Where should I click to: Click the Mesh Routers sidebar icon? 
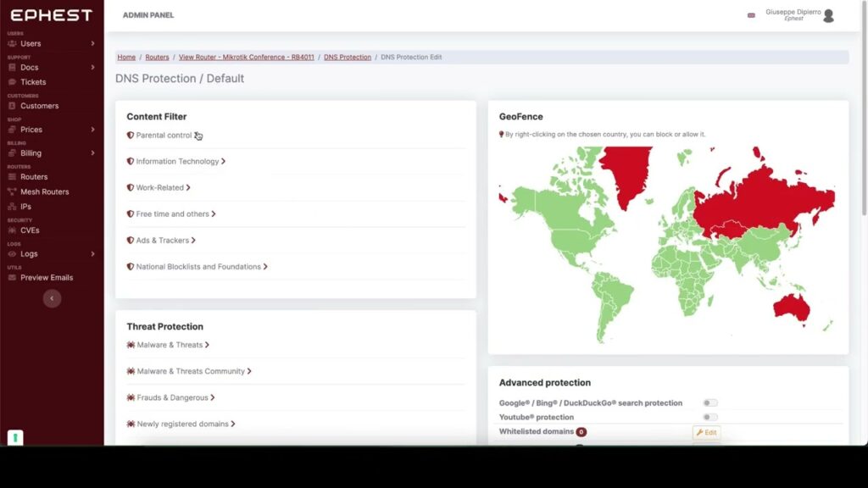click(x=12, y=192)
